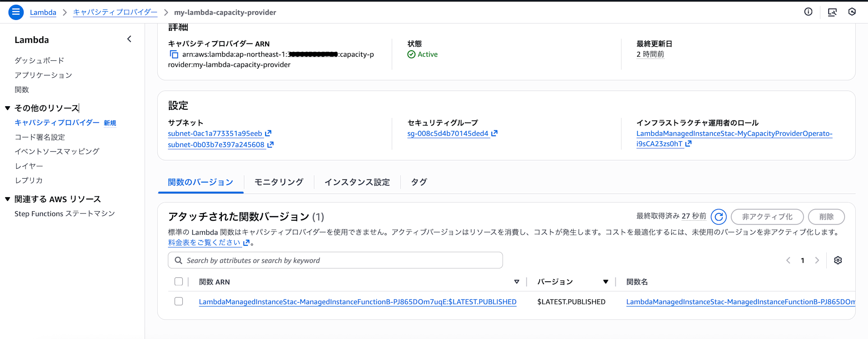This screenshot has width=868, height=339.
Task: Switch to インスタンス設定 tab
Action: pos(357,182)
